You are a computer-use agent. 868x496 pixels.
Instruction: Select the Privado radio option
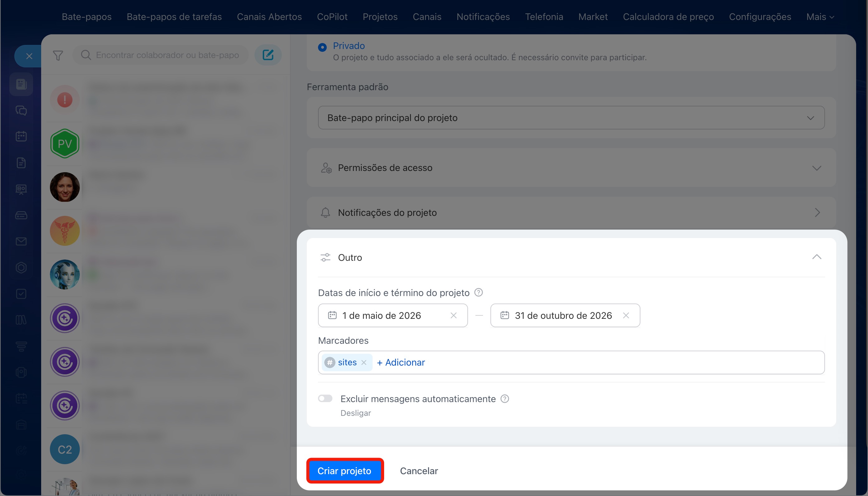(x=322, y=47)
